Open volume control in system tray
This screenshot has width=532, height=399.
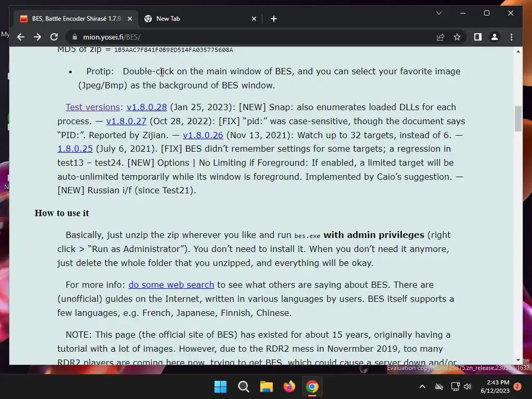(x=468, y=387)
